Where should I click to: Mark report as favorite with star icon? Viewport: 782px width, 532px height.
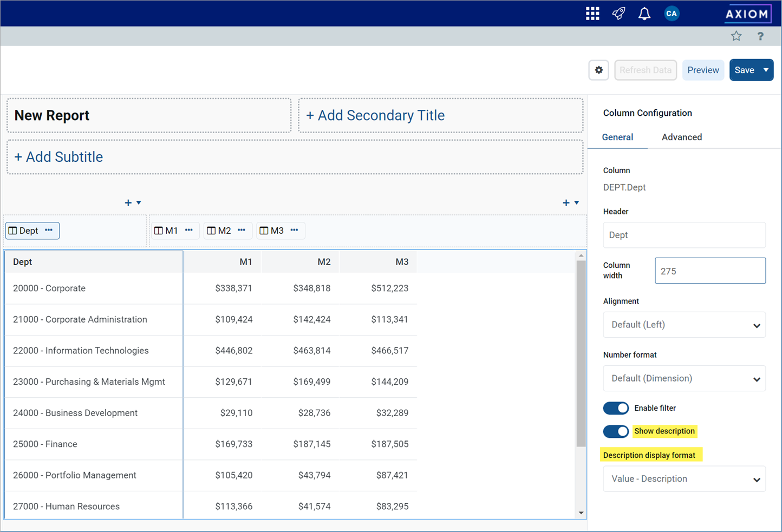coord(736,36)
